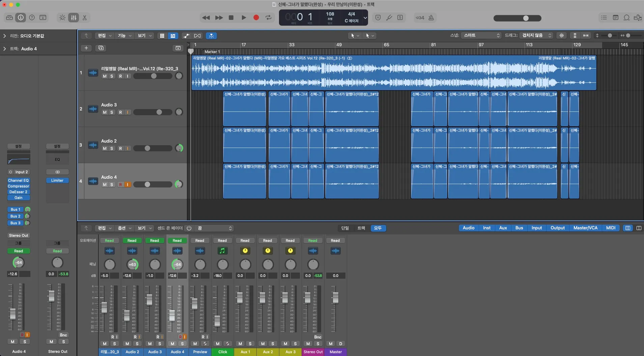The width and height of the screenshot is (644, 356).
Task: Show Smart Controls dial icon
Action: 62,18
